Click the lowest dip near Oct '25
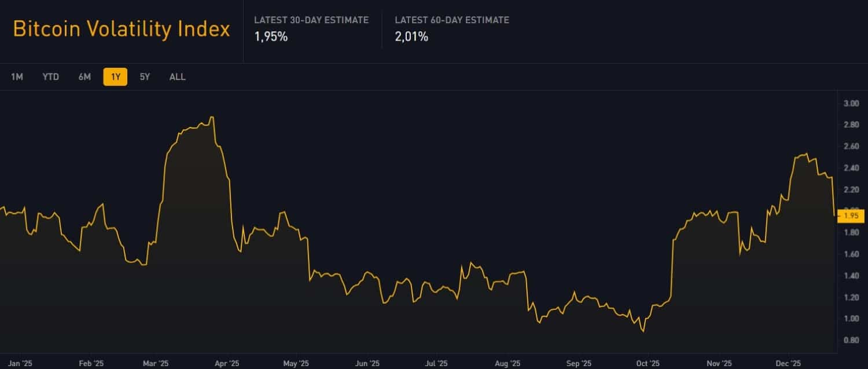The height and width of the screenshot is (369, 868). [642, 333]
